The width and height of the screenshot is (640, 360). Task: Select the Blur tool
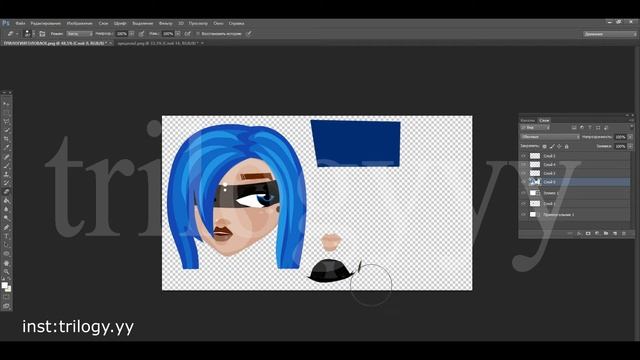tap(7, 209)
